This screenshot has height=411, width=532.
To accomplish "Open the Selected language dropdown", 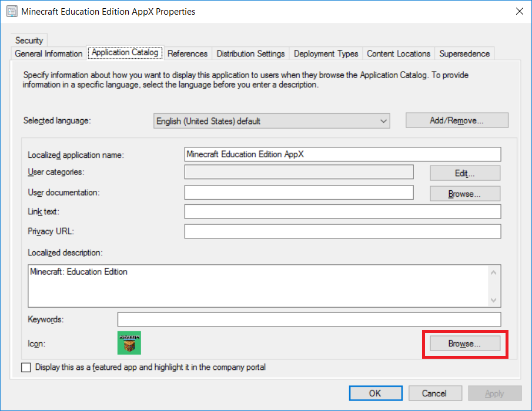I will coord(272,121).
